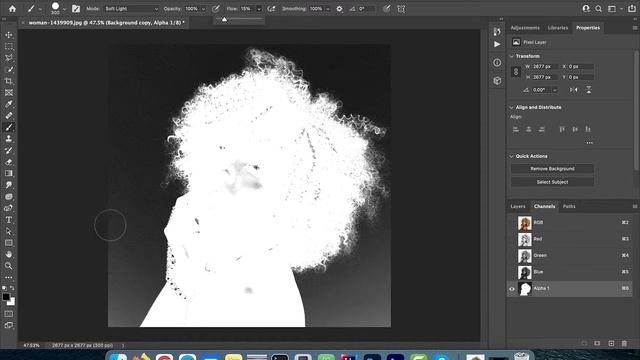The width and height of the screenshot is (640, 360).
Task: Show more align options ellipsis
Action: 589,143
